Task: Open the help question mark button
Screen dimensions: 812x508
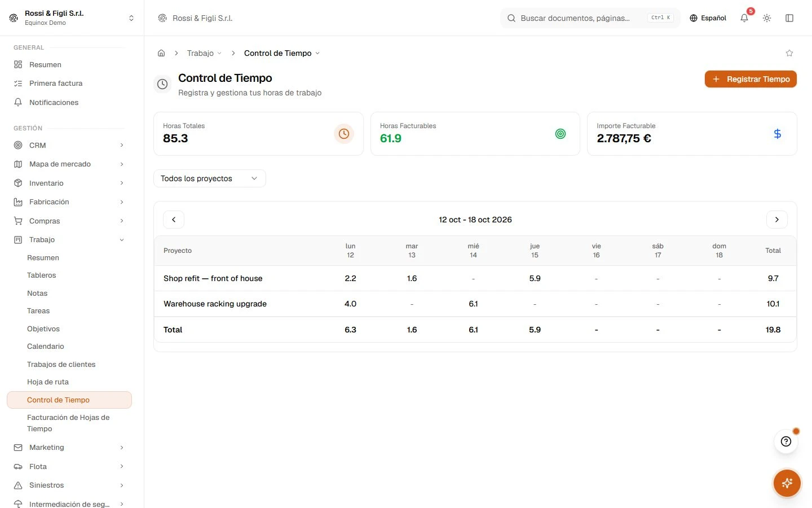Action: pyautogui.click(x=786, y=441)
